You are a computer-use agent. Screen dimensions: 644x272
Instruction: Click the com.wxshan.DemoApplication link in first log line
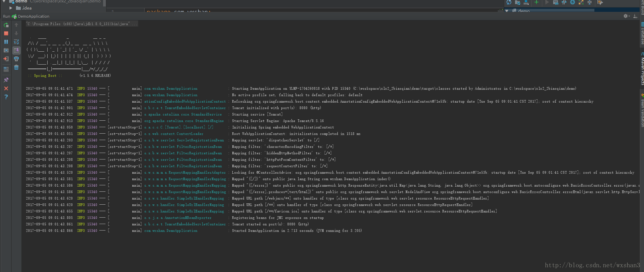[171, 88]
